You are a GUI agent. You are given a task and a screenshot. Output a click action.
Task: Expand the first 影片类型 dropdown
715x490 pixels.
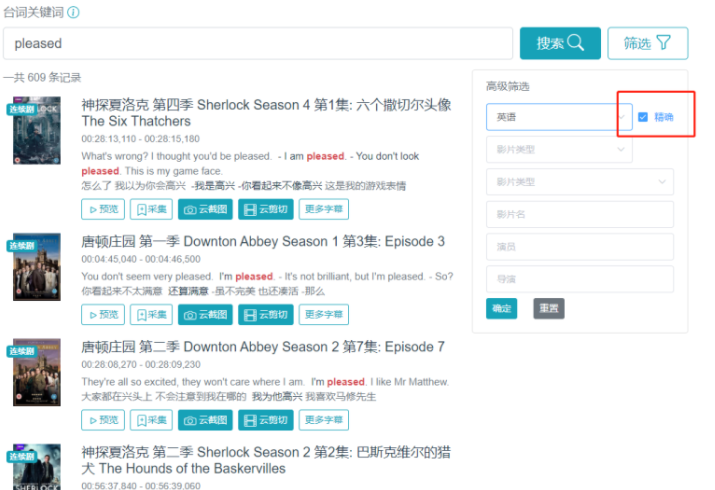pyautogui.click(x=559, y=150)
